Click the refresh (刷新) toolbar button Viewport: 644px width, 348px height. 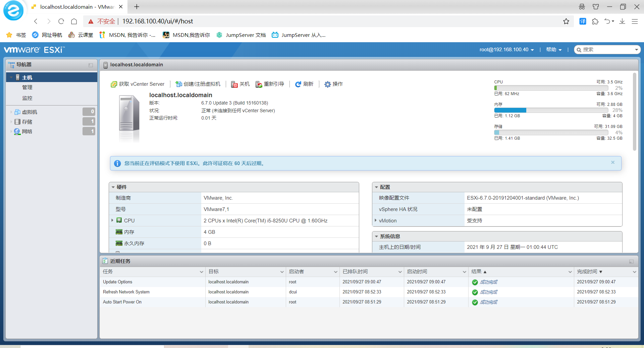click(304, 84)
